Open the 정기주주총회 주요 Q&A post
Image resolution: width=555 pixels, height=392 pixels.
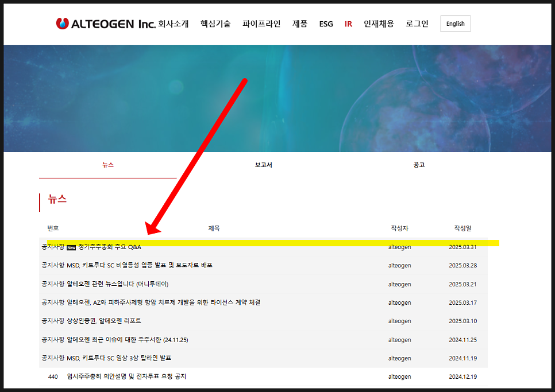coord(109,247)
